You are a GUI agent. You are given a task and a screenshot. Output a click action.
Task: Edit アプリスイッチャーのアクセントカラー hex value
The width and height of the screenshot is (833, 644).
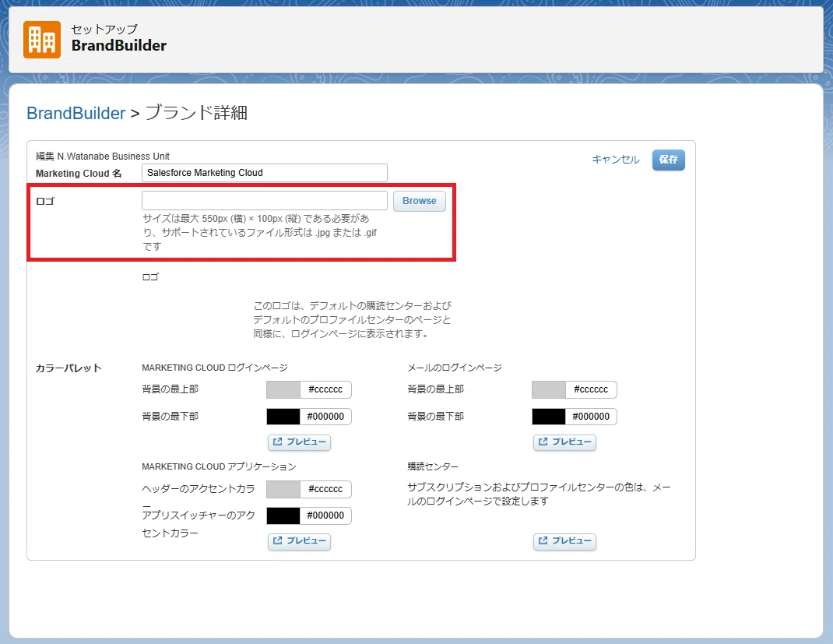(325, 516)
